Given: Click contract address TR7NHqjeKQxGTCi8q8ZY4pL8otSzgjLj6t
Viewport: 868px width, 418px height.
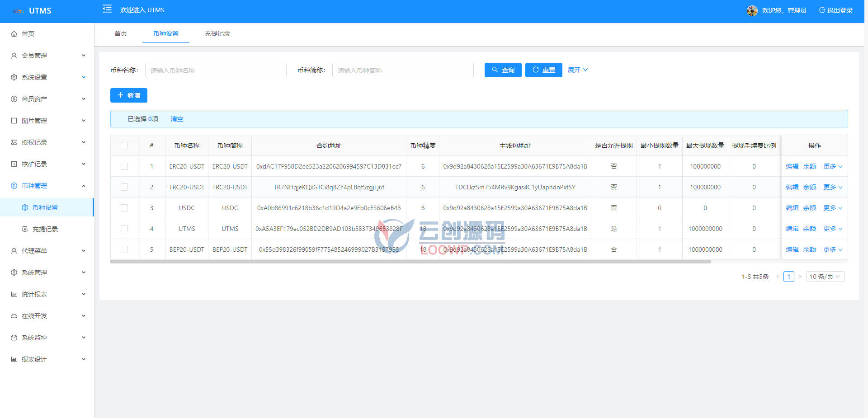Looking at the screenshot, I should [x=329, y=187].
